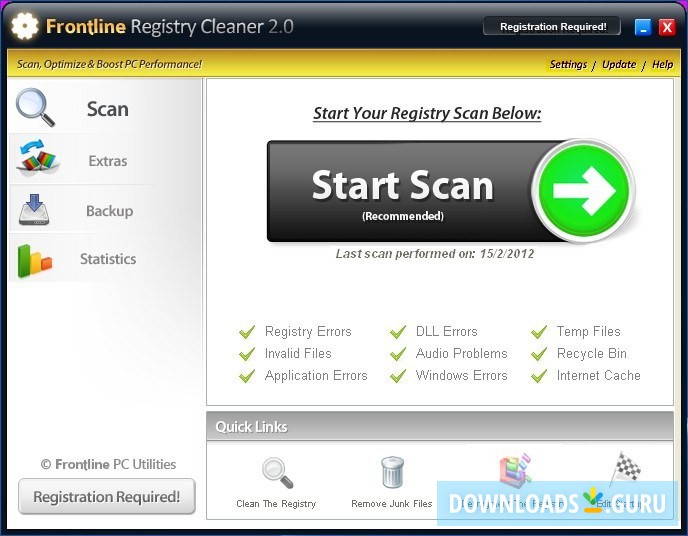Click the Application Errors label
This screenshot has width=688, height=536.
coord(316,376)
